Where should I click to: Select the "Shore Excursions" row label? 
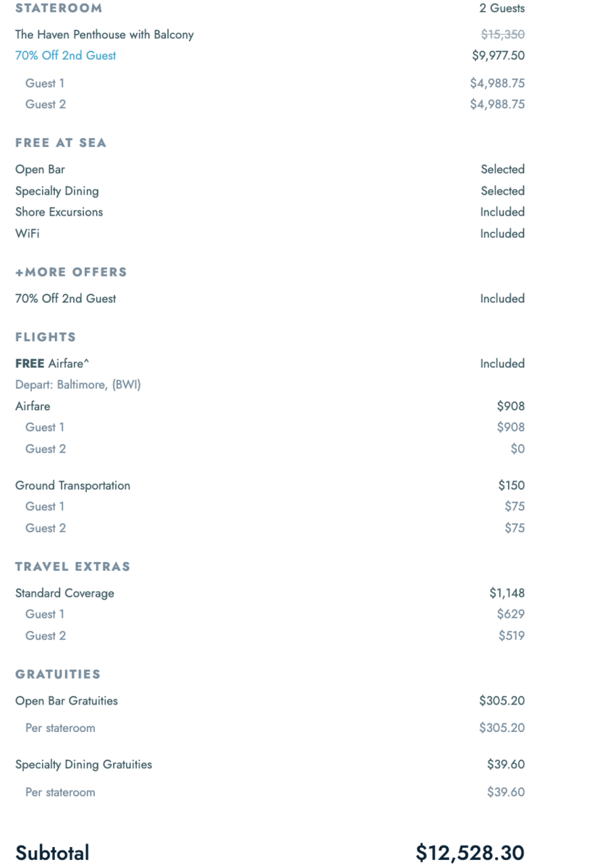point(59,212)
